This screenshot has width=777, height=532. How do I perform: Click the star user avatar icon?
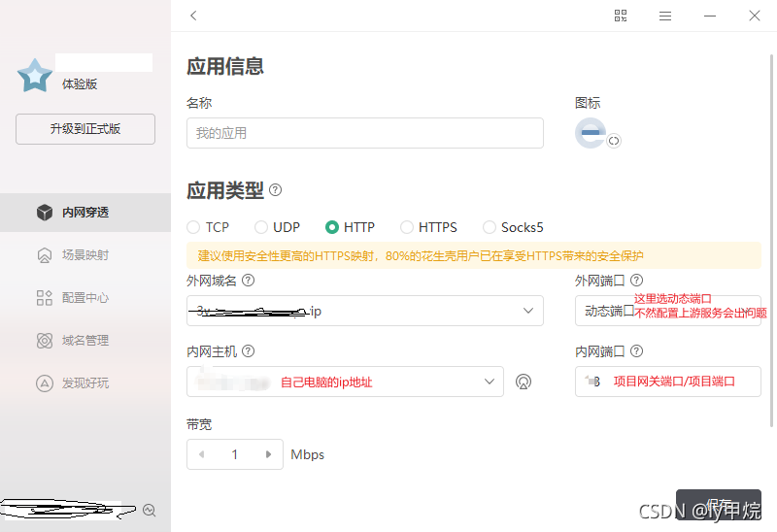point(35,76)
